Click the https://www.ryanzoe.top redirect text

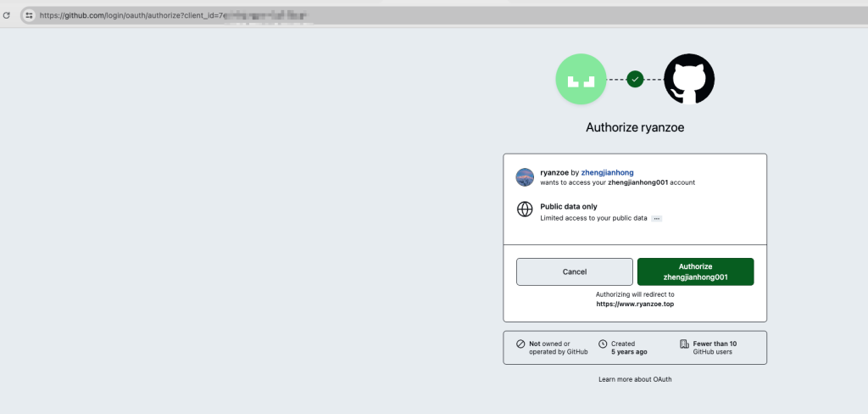click(x=635, y=305)
